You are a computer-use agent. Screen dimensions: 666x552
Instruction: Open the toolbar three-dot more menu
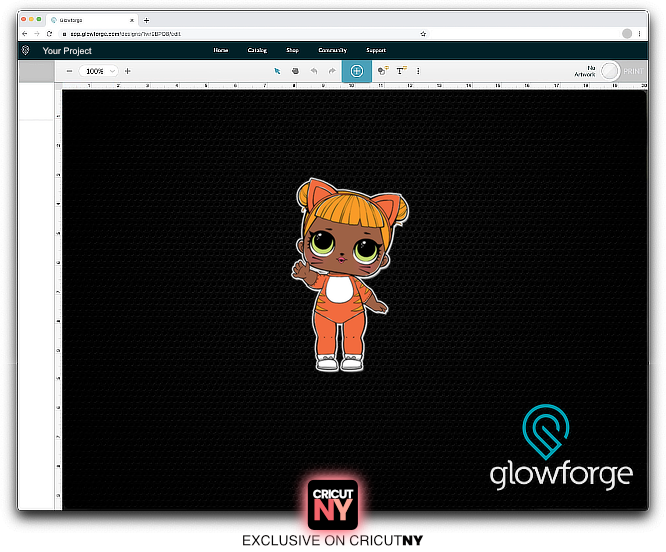[418, 71]
